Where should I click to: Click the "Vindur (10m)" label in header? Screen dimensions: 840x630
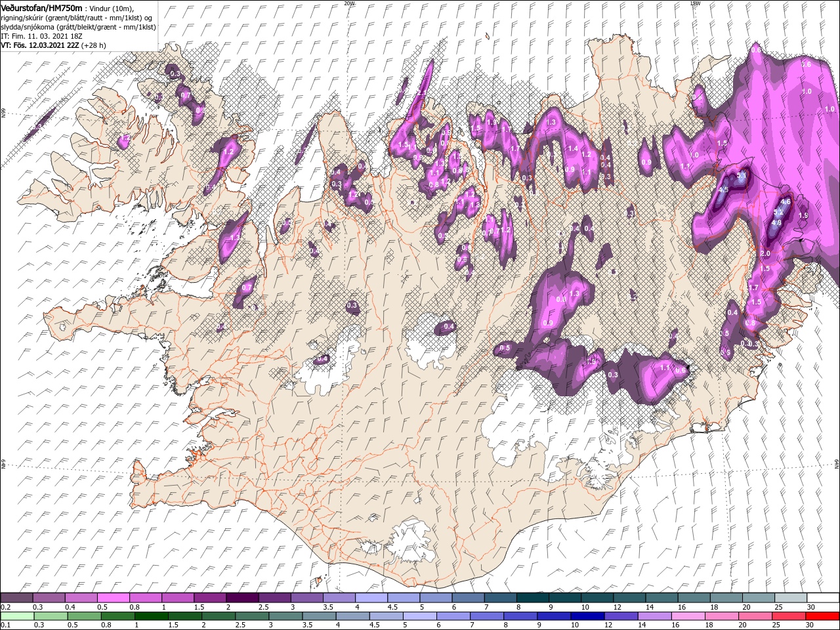coord(112,8)
